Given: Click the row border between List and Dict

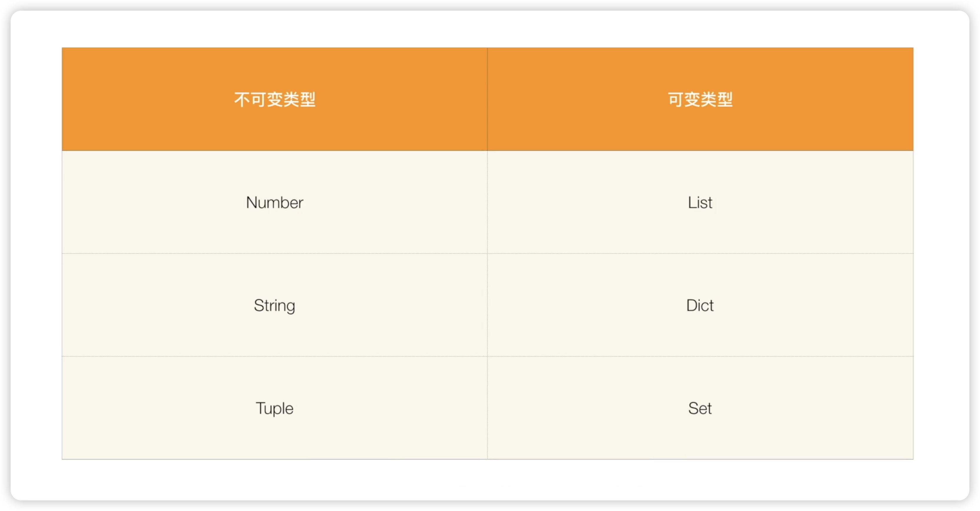Looking at the screenshot, I should click(700, 254).
